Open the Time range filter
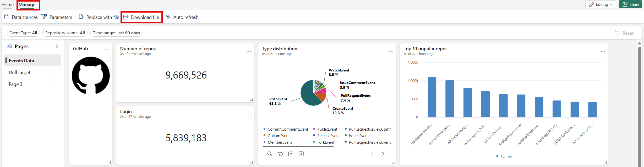Image resolution: width=644 pixels, height=167 pixels. click(x=116, y=33)
